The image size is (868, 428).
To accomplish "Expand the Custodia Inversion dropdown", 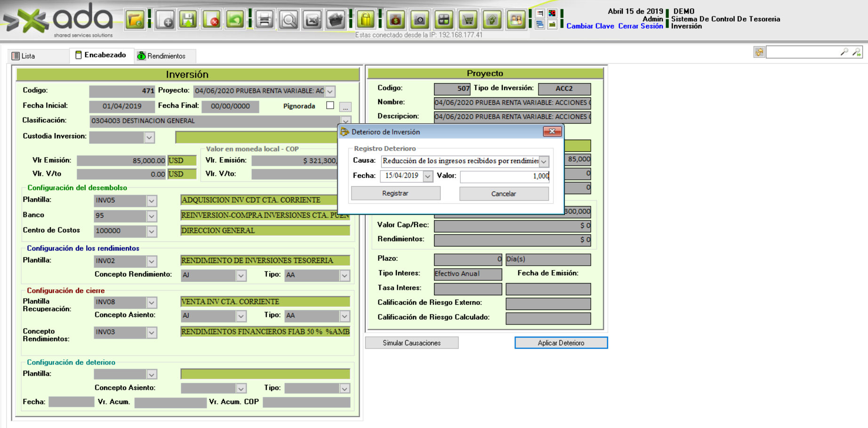I will pos(149,137).
